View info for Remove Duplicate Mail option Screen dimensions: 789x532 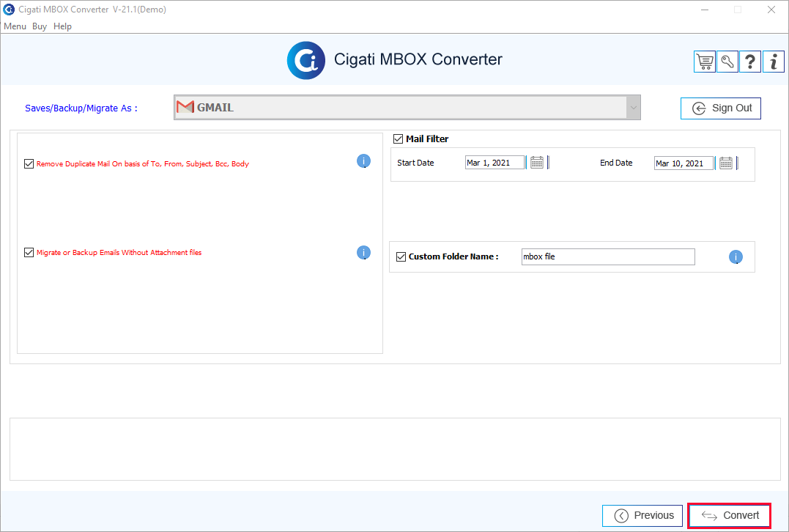point(364,161)
